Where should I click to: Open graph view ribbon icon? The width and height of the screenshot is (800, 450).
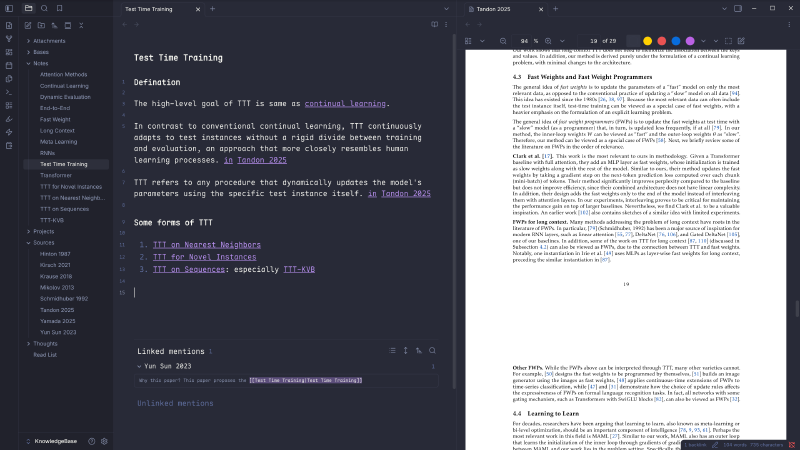(9, 39)
